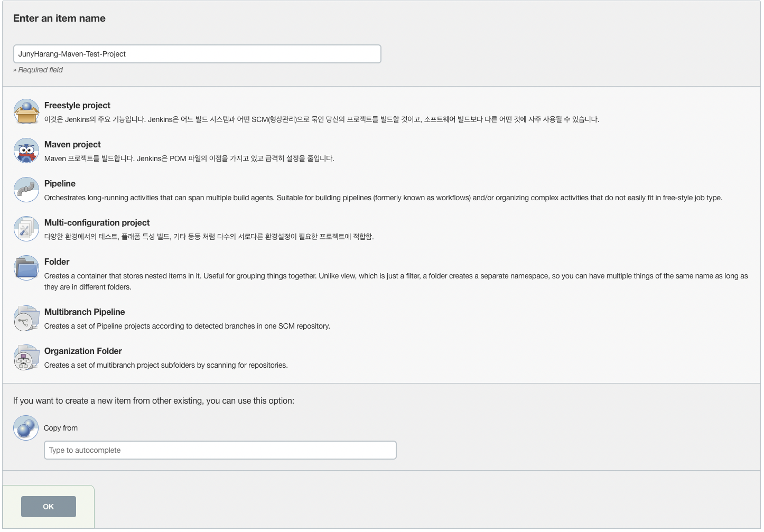This screenshot has height=532, width=764.
Task: Choose the Multibranch Pipeline title
Action: 85,312
